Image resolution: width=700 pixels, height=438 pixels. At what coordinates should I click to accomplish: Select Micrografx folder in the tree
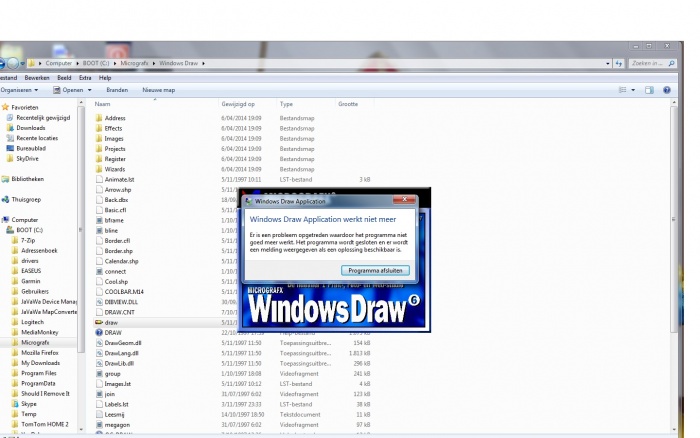click(x=35, y=343)
